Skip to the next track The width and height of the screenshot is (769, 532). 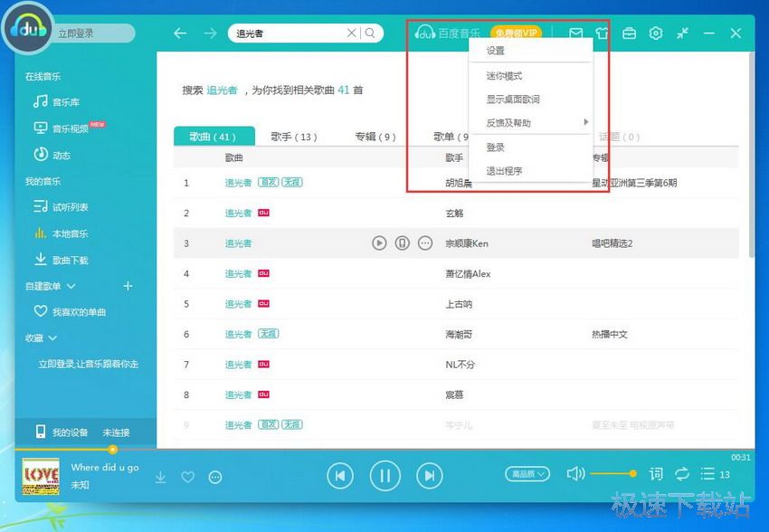click(430, 476)
